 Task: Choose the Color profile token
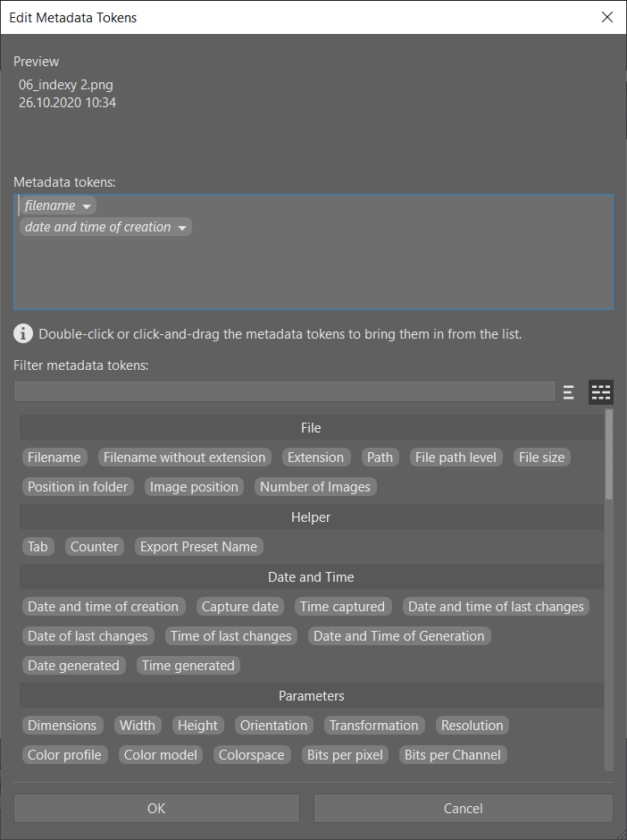[x=64, y=755]
